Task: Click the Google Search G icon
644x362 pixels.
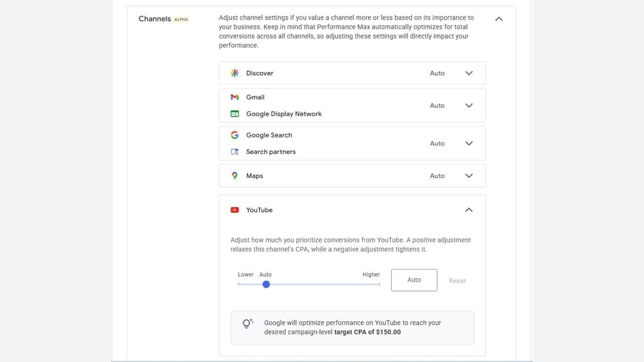Action: coord(234,135)
